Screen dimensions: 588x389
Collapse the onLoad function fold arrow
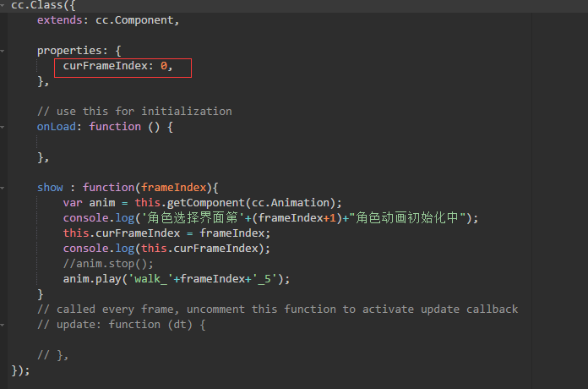3,127
